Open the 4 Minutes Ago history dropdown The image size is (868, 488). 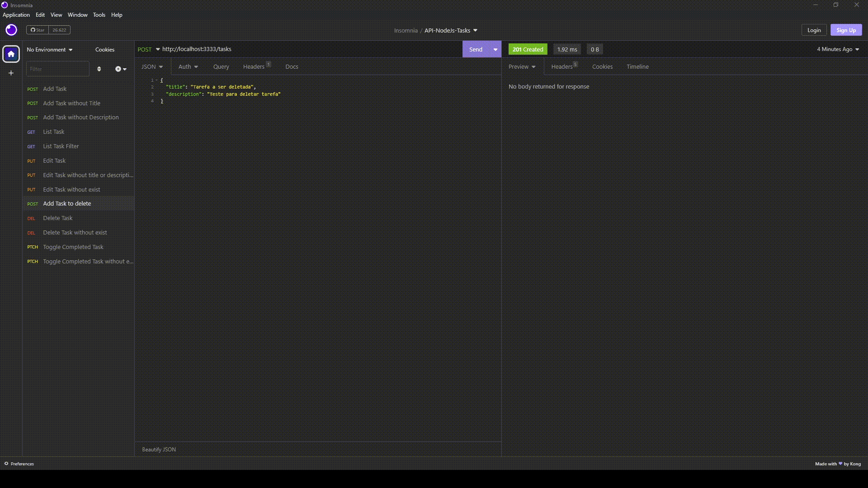[x=838, y=49]
